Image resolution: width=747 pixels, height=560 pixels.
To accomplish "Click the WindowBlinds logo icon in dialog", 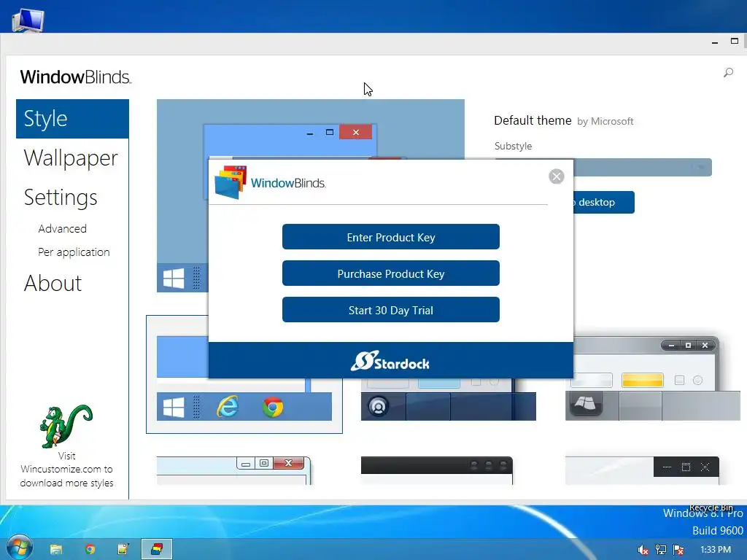I will pos(231,182).
